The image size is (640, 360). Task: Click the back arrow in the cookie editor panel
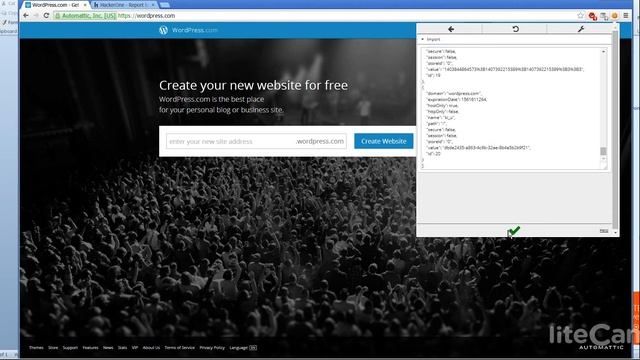click(451, 29)
